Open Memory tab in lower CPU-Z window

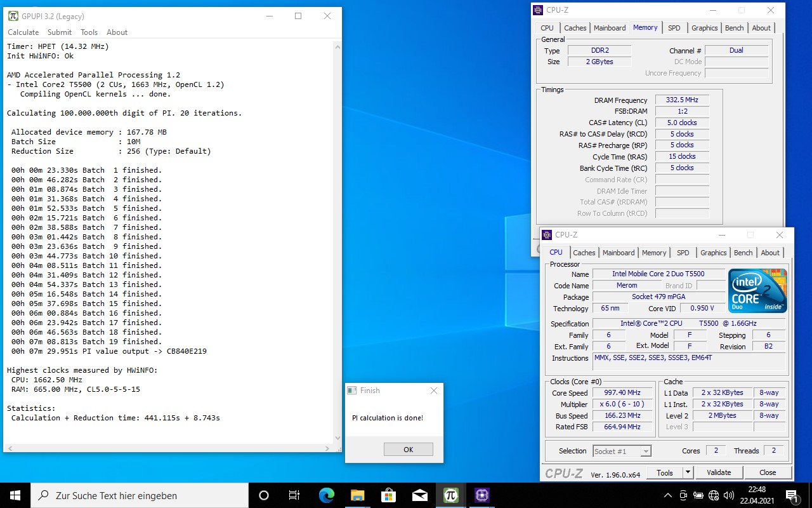654,253
